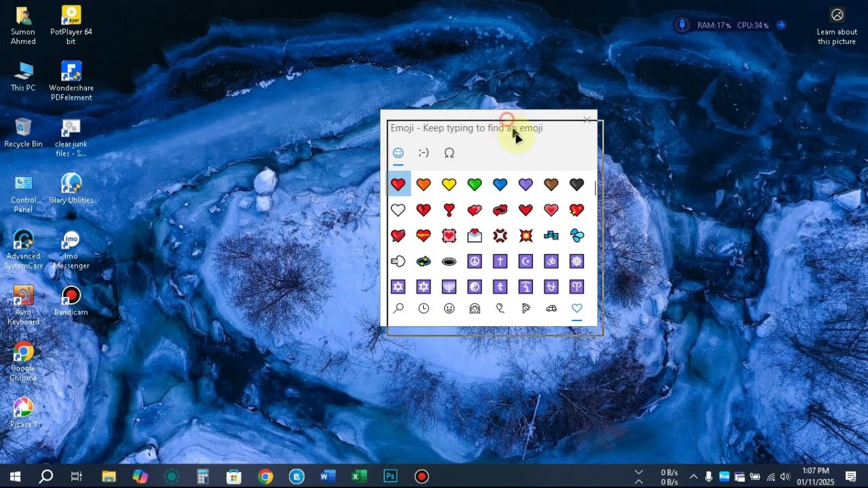Open the Windows Start menu
The image size is (868, 488).
point(15,476)
